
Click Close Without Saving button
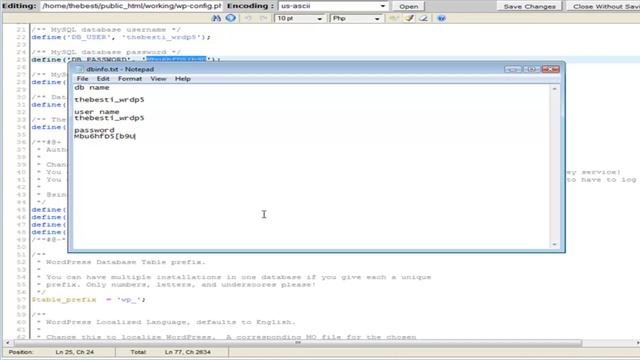pyautogui.click(x=604, y=7)
